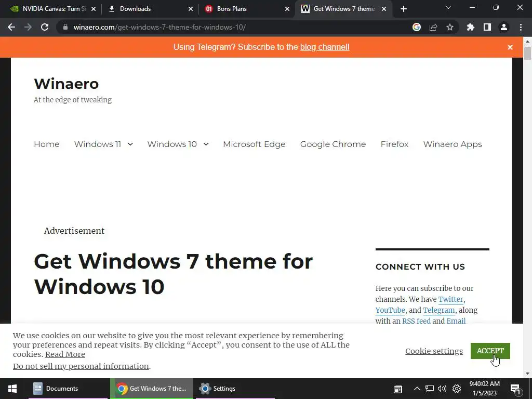View site info via padlock icon

tap(65, 27)
